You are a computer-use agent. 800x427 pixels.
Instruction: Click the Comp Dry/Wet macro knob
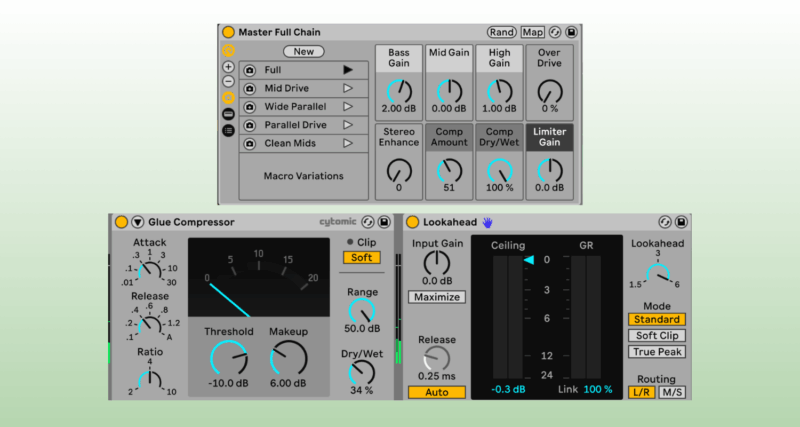[x=499, y=170]
